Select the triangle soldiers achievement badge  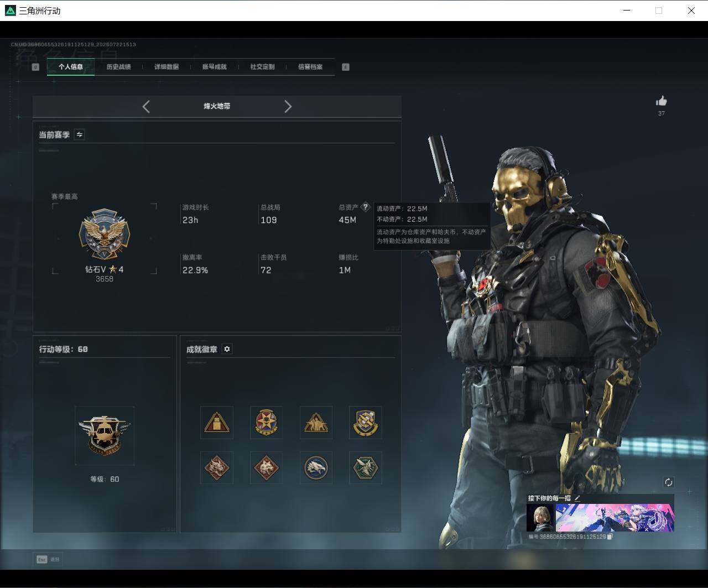click(316, 423)
